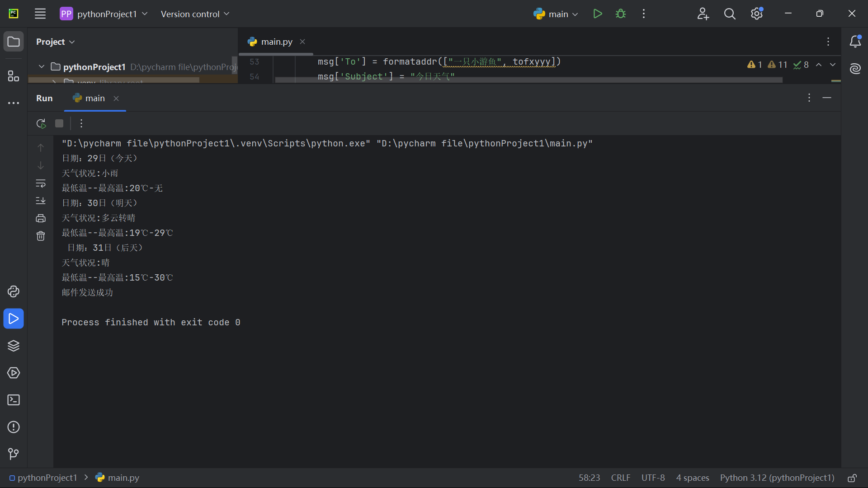Click the '邮件发送成功' output line

click(87, 292)
